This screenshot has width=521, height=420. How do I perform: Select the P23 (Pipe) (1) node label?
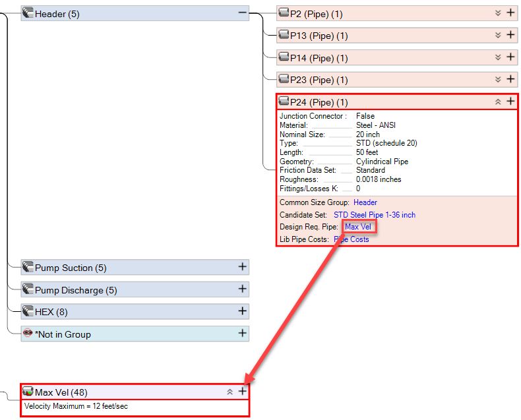(x=319, y=80)
